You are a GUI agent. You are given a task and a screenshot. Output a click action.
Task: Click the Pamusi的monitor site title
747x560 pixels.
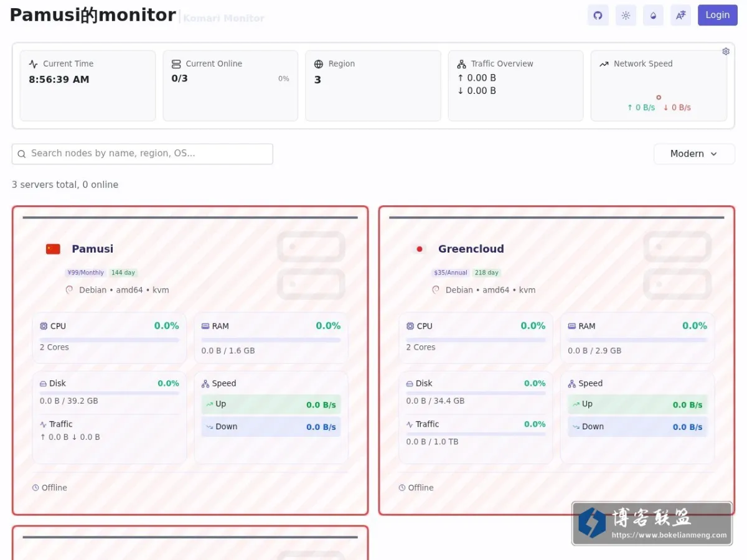click(x=93, y=15)
